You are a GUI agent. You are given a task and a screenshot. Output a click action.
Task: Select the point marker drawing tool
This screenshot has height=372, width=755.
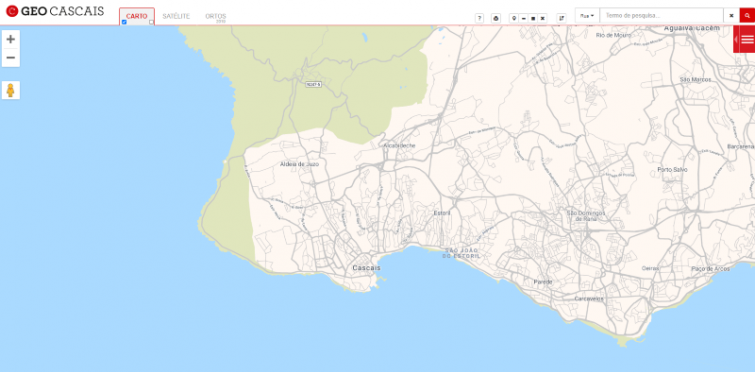pyautogui.click(x=514, y=18)
